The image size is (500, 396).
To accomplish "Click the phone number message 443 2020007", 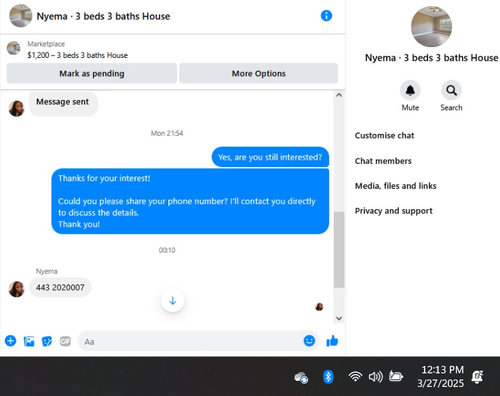I will [x=60, y=287].
